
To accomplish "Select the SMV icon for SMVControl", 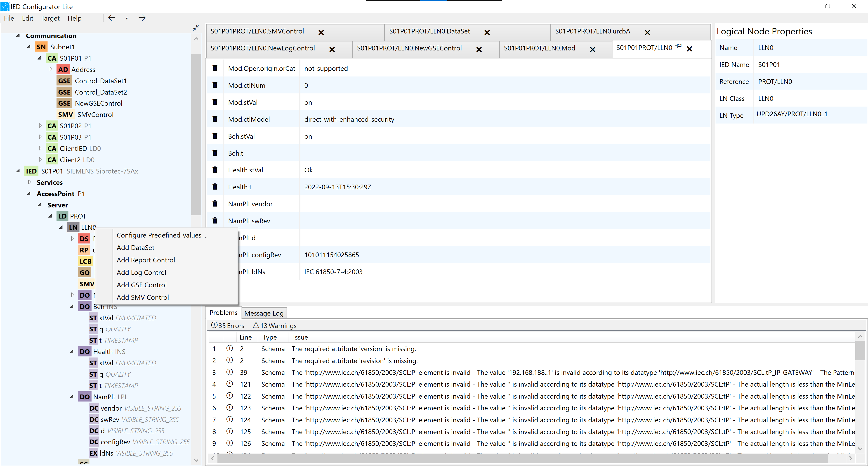I will click(x=65, y=115).
